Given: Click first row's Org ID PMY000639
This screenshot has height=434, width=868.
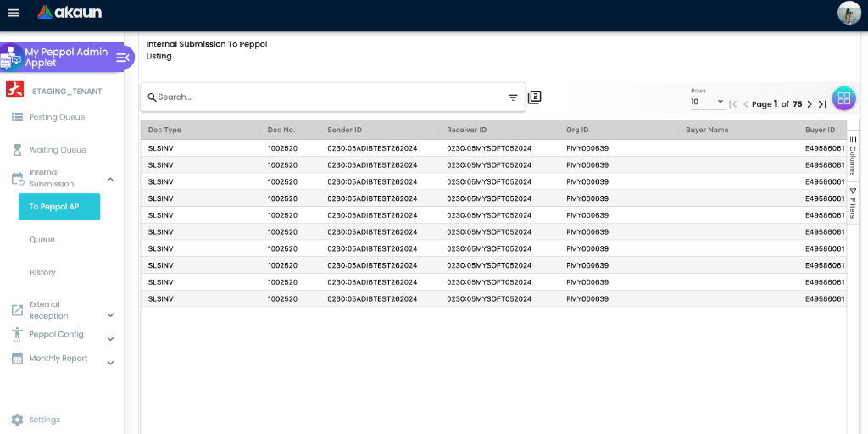Looking at the screenshot, I should click(x=587, y=148).
